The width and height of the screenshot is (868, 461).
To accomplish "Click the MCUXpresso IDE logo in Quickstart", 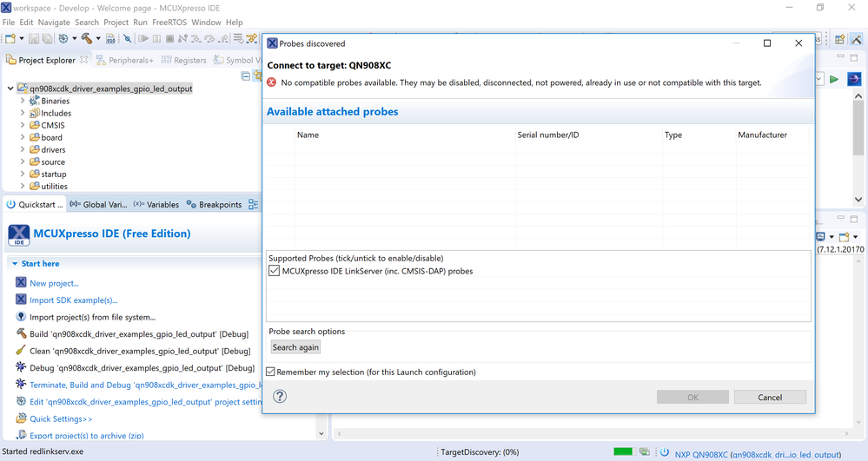I will point(19,235).
